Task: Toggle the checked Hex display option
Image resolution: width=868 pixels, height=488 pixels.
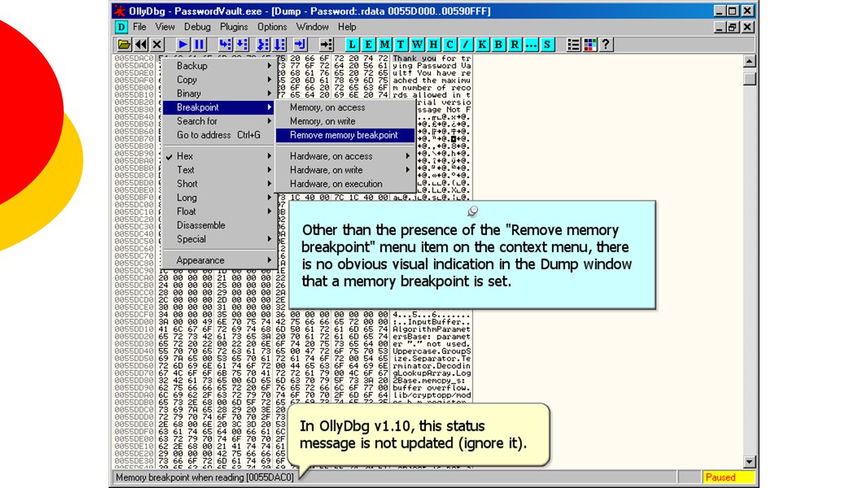Action: coord(219,156)
